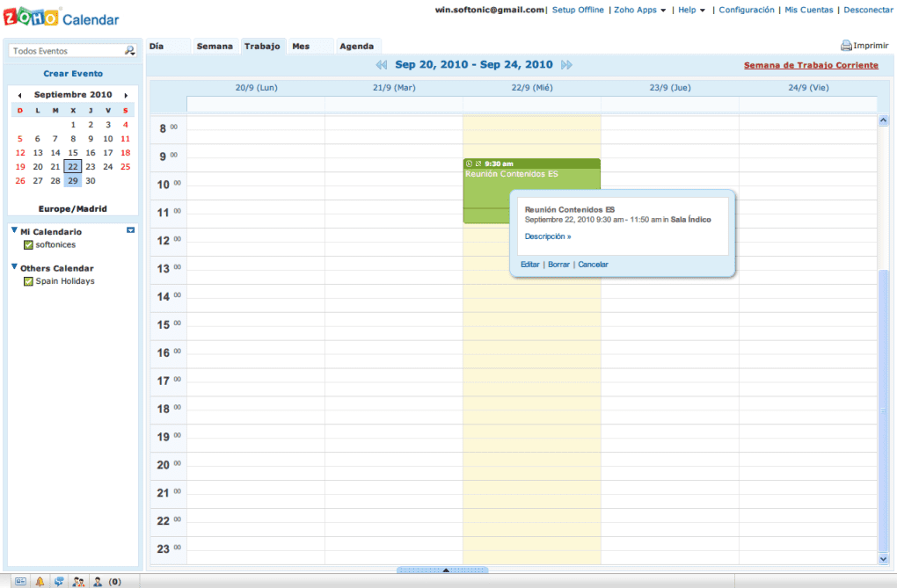
Task: Click the Setup Offline link
Action: point(578,10)
